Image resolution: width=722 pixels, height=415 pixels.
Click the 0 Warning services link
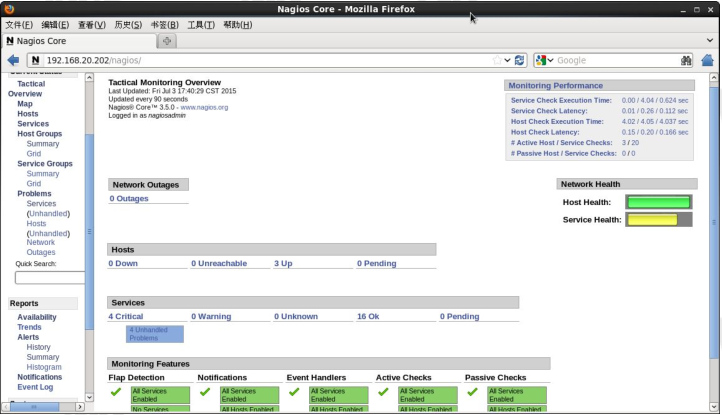pos(211,316)
